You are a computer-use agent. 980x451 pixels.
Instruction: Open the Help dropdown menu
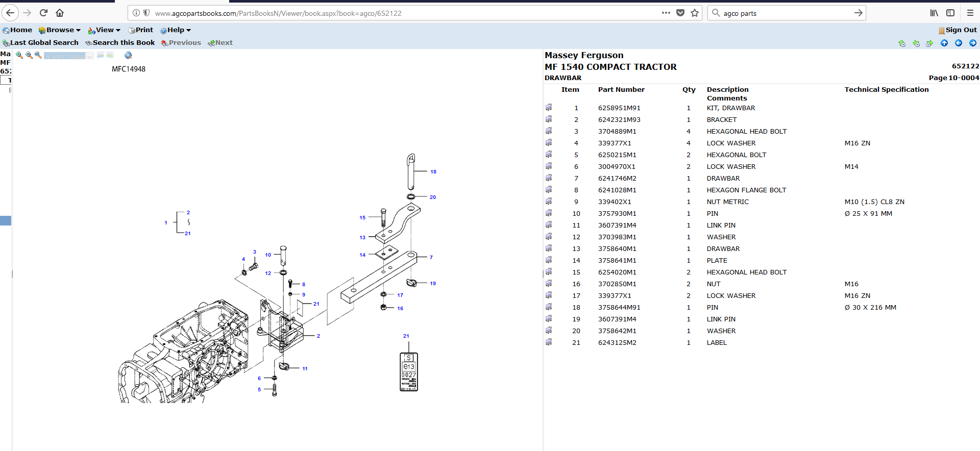tap(176, 30)
